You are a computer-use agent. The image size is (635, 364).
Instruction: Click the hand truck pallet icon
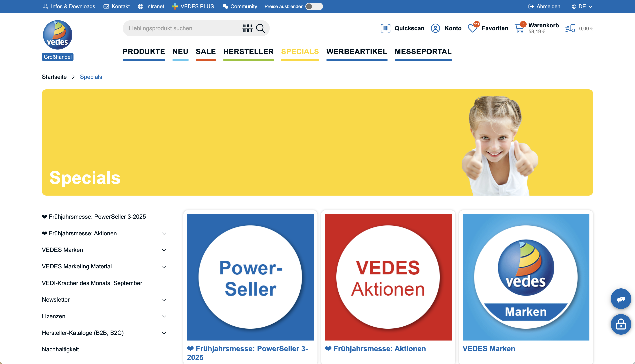click(x=570, y=28)
